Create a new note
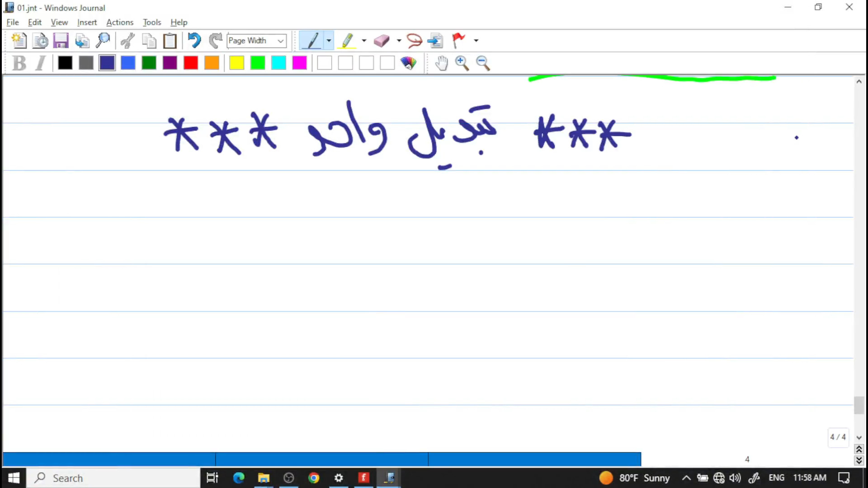Screen dimensions: 868x488 19,41
